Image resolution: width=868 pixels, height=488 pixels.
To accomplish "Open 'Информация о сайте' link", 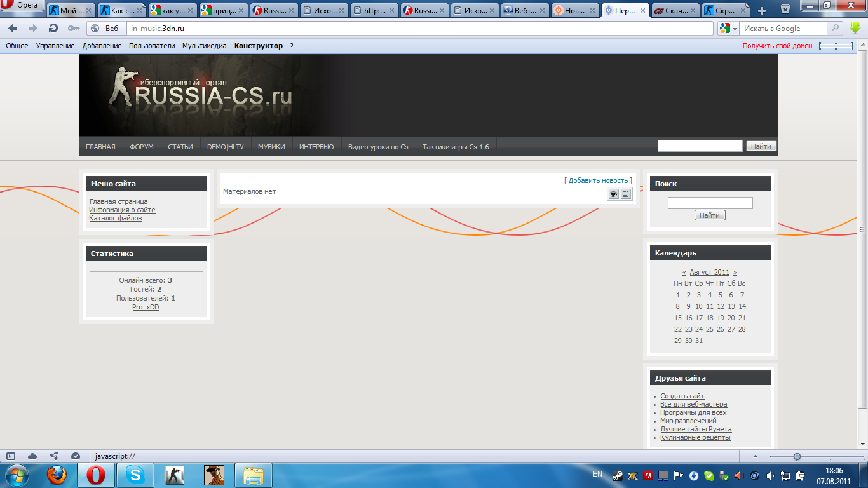I will coord(122,210).
